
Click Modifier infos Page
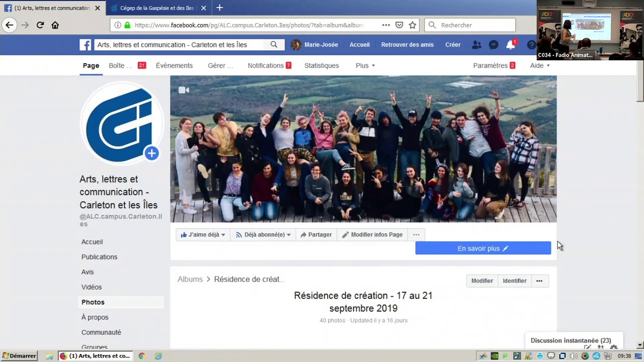point(372,235)
